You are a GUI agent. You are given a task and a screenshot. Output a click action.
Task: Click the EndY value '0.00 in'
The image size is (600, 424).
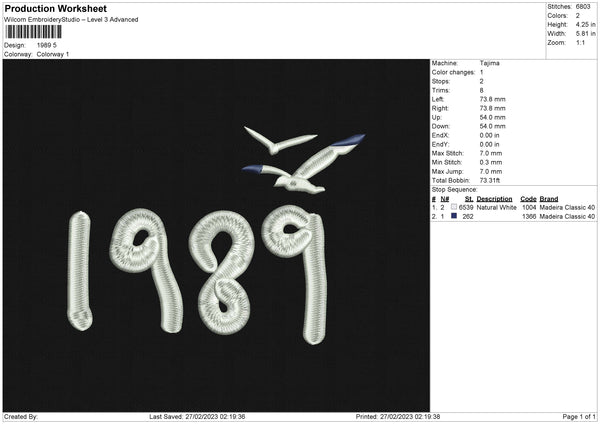coord(489,144)
